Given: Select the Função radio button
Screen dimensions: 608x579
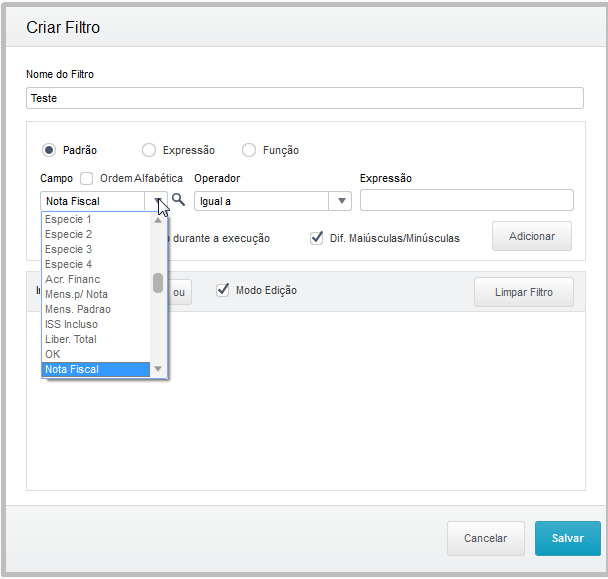Looking at the screenshot, I should (x=249, y=150).
